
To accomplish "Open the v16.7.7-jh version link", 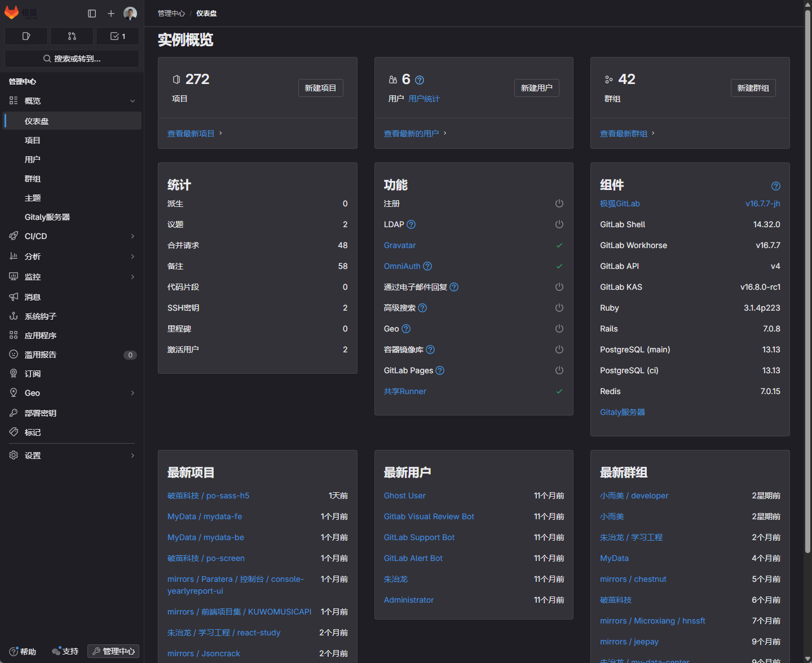I will [x=763, y=204].
